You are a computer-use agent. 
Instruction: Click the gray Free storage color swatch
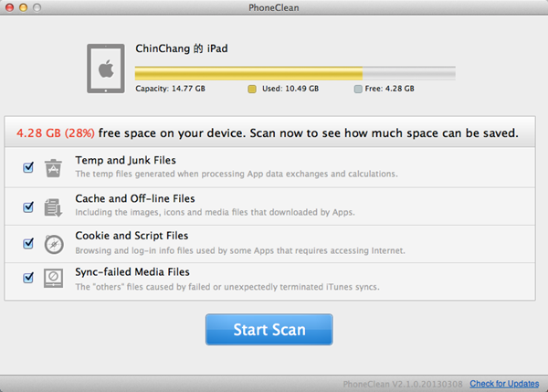pos(358,90)
